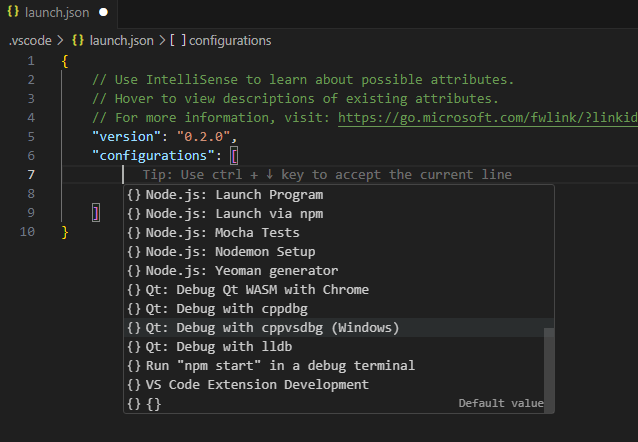Viewport: 638px width, 442px height.
Task: Click the "Tip: Use ctrl" hint text
Action: pyautogui.click(x=327, y=175)
